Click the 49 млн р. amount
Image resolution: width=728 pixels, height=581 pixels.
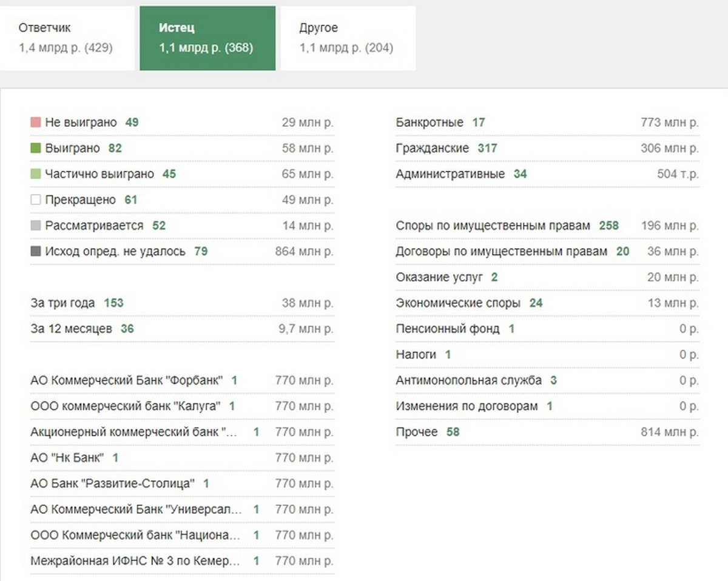click(x=308, y=200)
